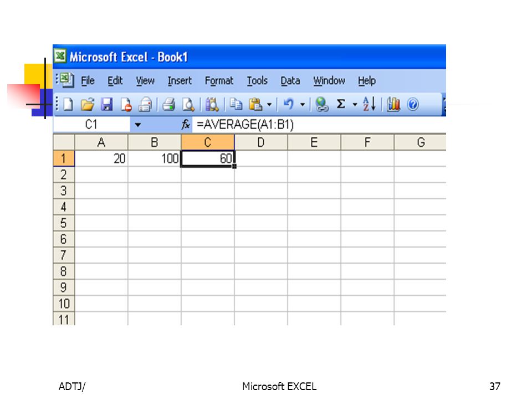532x399 pixels.
Task: Expand the AutoSum functions arrow
Action: point(355,105)
